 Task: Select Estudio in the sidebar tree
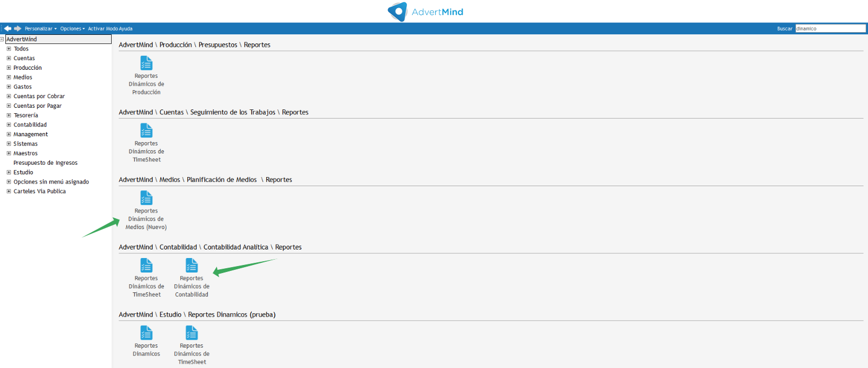tap(23, 172)
